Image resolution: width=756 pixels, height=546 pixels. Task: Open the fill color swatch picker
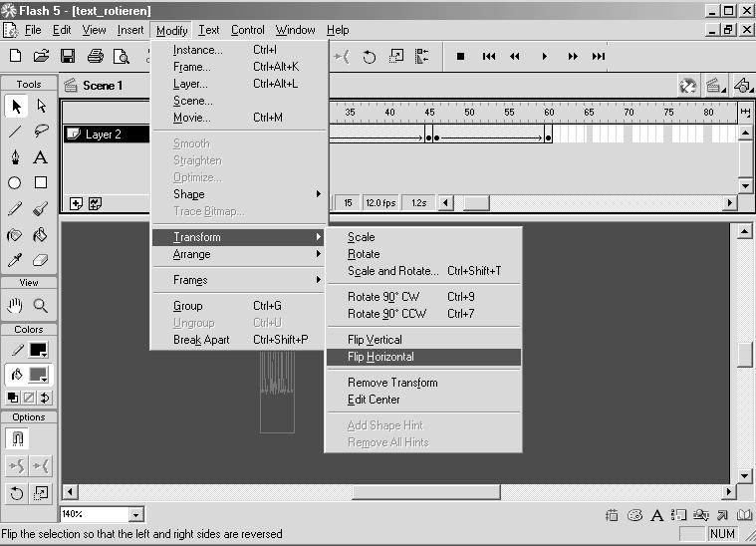point(38,375)
